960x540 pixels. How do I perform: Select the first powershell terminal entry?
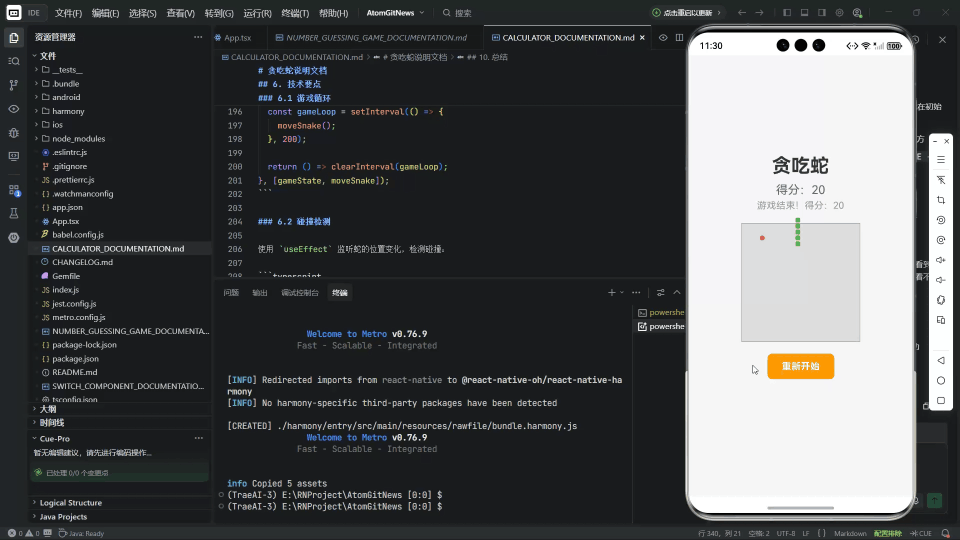[661, 312]
